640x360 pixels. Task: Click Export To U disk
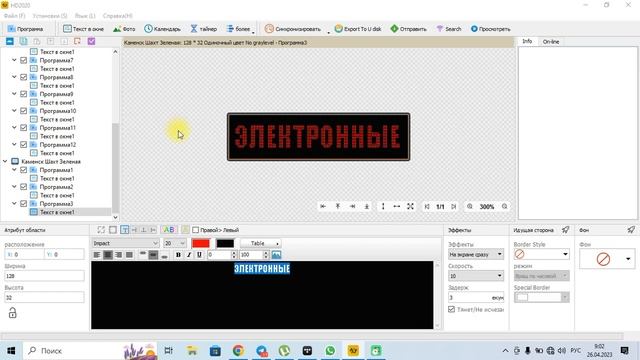click(358, 29)
